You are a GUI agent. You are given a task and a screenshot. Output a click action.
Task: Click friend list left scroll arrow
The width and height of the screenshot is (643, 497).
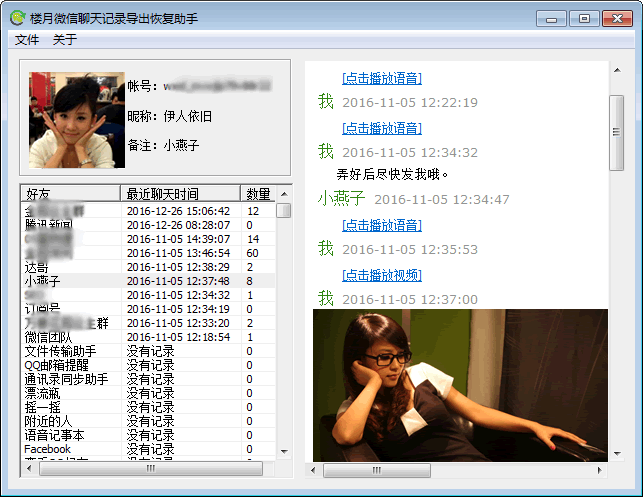[29, 469]
